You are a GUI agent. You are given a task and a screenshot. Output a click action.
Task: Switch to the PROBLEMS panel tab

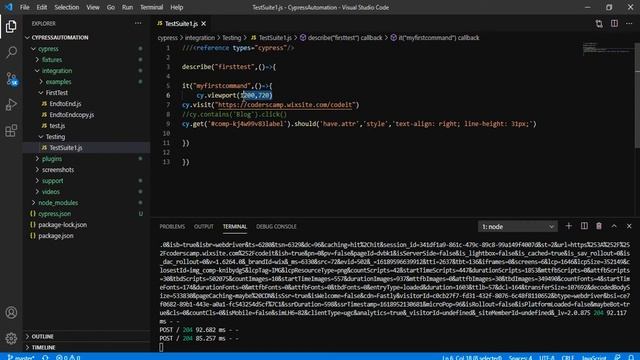click(x=172, y=227)
